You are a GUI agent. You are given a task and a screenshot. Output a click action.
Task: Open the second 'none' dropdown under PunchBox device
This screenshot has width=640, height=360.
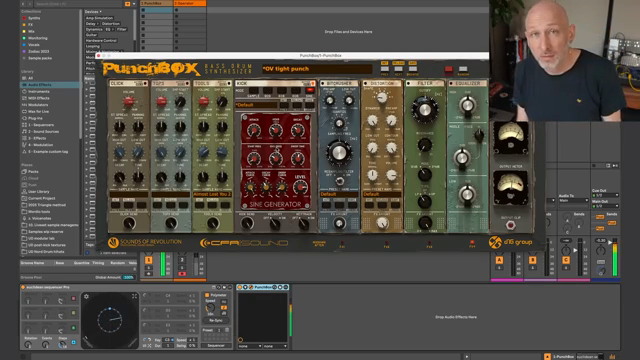[x=275, y=346]
